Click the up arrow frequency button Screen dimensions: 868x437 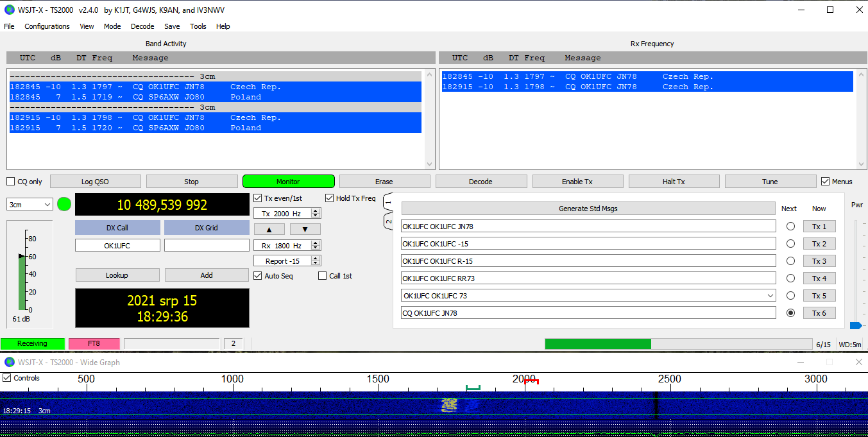tap(269, 229)
